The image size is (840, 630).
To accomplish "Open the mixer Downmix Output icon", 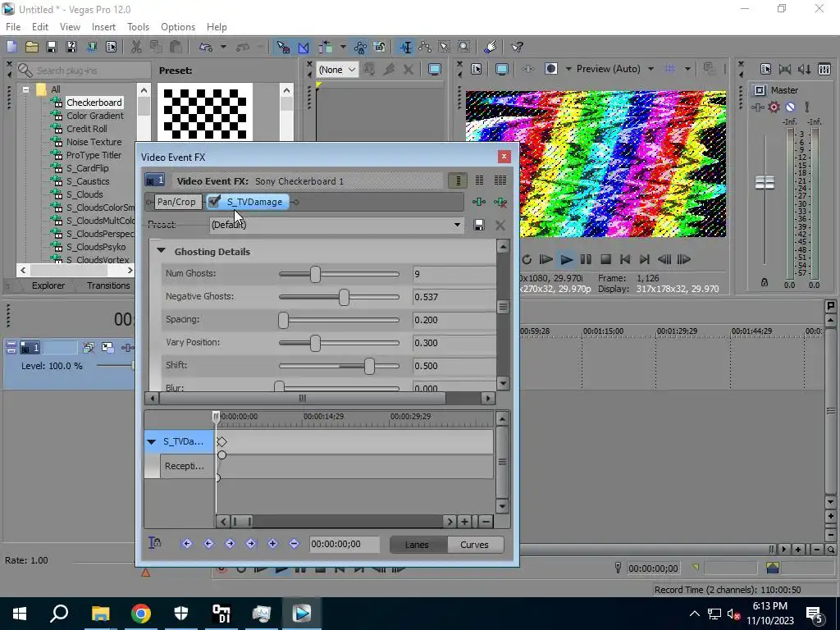I will point(785,69).
